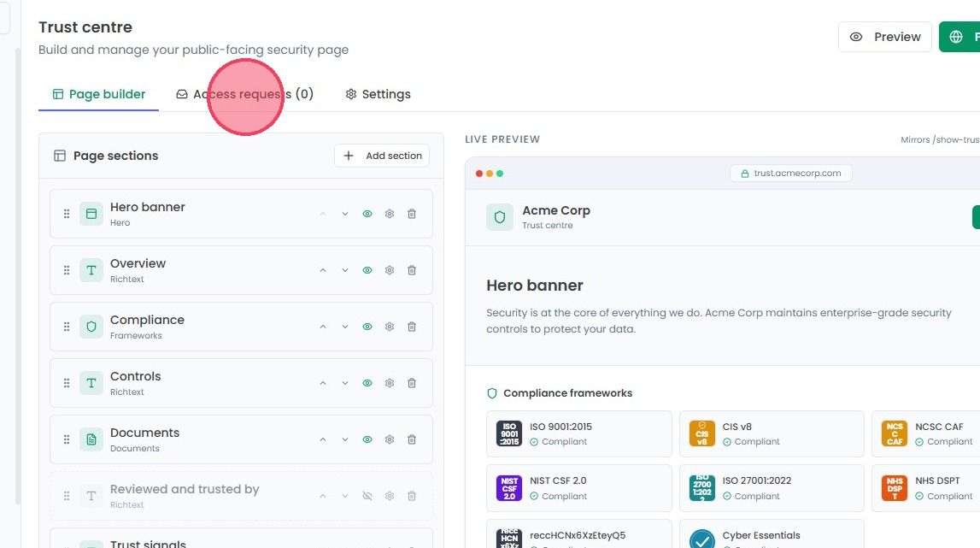The image size is (980, 548).
Task: Grab the Compliance drag handle
Action: click(67, 327)
